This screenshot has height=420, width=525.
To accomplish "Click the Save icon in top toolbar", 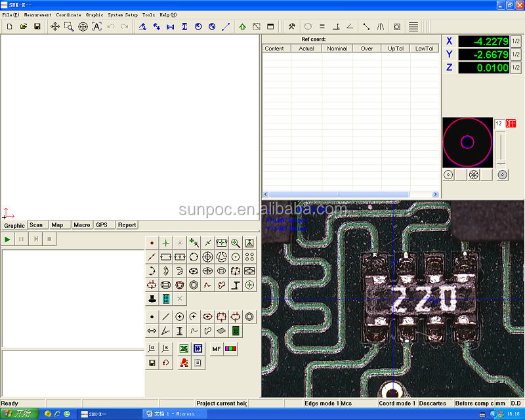I will (x=37, y=26).
